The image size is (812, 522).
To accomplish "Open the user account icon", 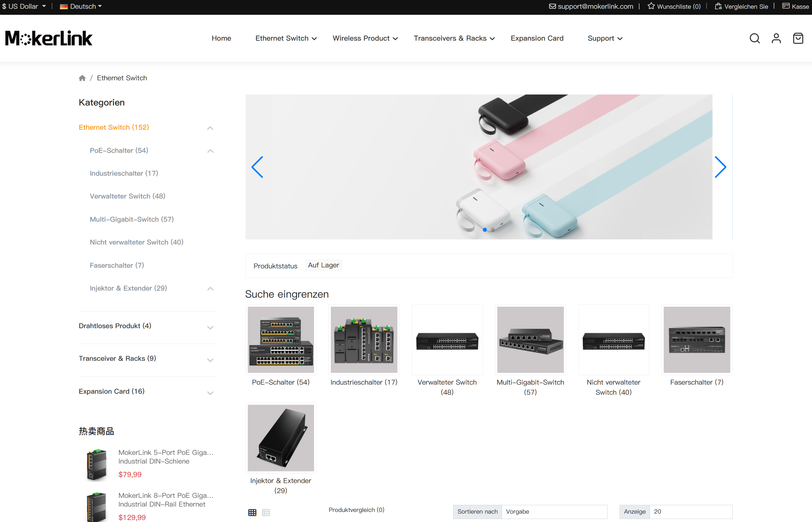I will coord(776,38).
